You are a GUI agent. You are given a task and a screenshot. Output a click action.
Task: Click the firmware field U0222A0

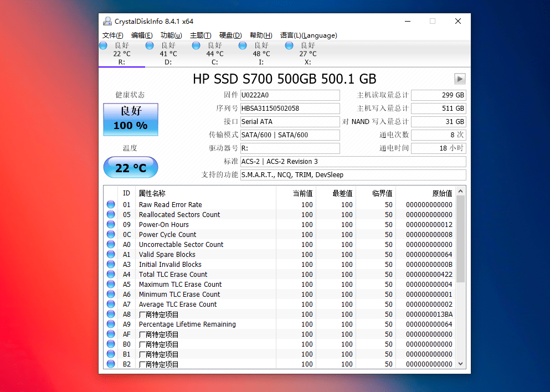click(290, 95)
